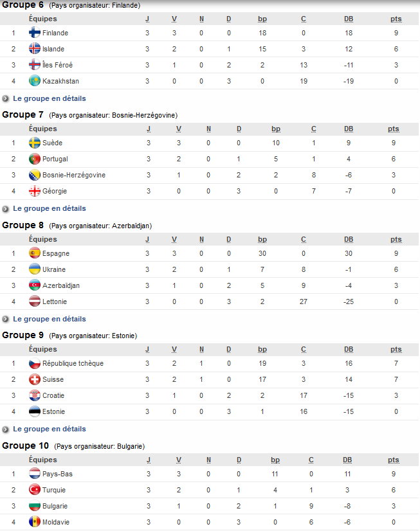Select the Espagne flag icon
The height and width of the screenshot is (531, 420).
35,253
